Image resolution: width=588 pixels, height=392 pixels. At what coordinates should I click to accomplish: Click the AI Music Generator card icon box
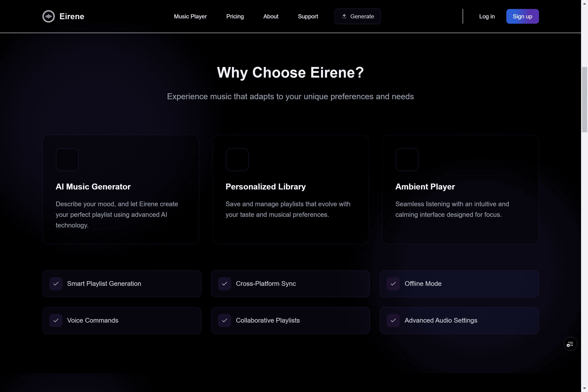point(67,159)
